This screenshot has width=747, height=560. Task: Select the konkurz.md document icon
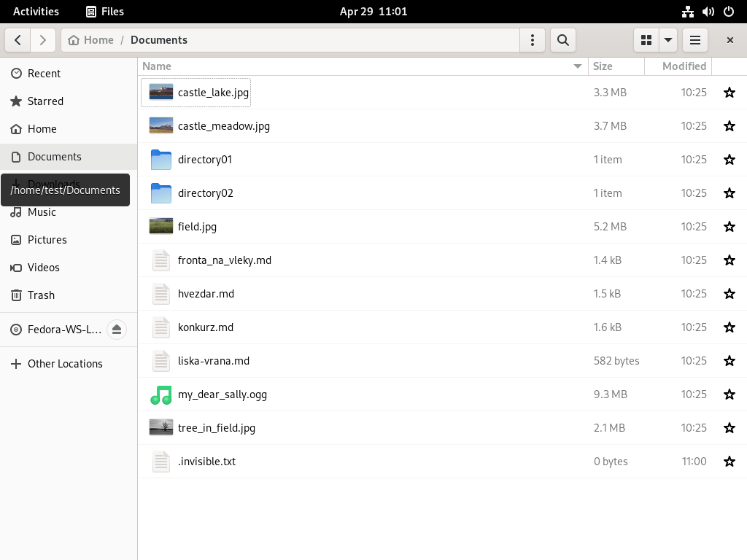click(161, 327)
